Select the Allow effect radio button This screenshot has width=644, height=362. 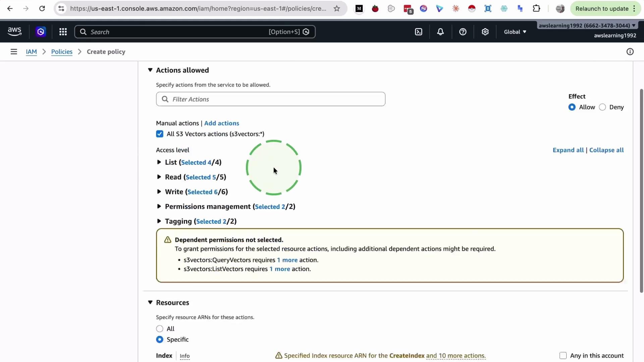(572, 107)
